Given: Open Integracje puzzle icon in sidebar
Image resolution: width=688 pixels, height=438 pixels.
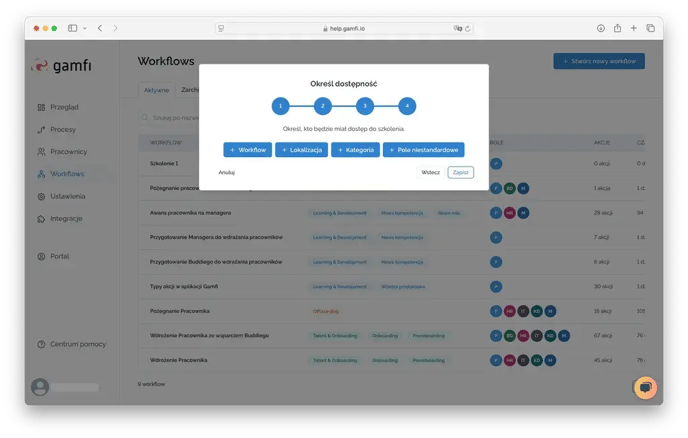Looking at the screenshot, I should pos(41,218).
